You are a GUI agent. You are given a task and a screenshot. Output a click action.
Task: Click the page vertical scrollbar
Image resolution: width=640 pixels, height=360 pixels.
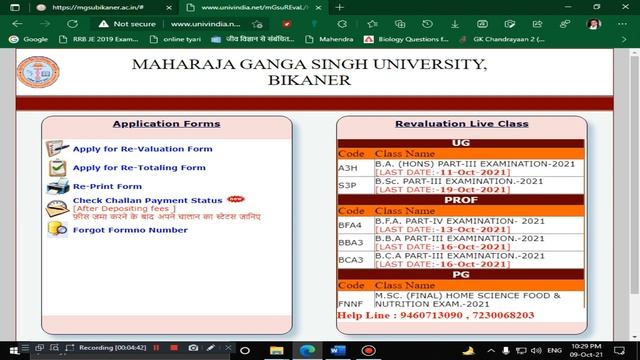[634, 175]
